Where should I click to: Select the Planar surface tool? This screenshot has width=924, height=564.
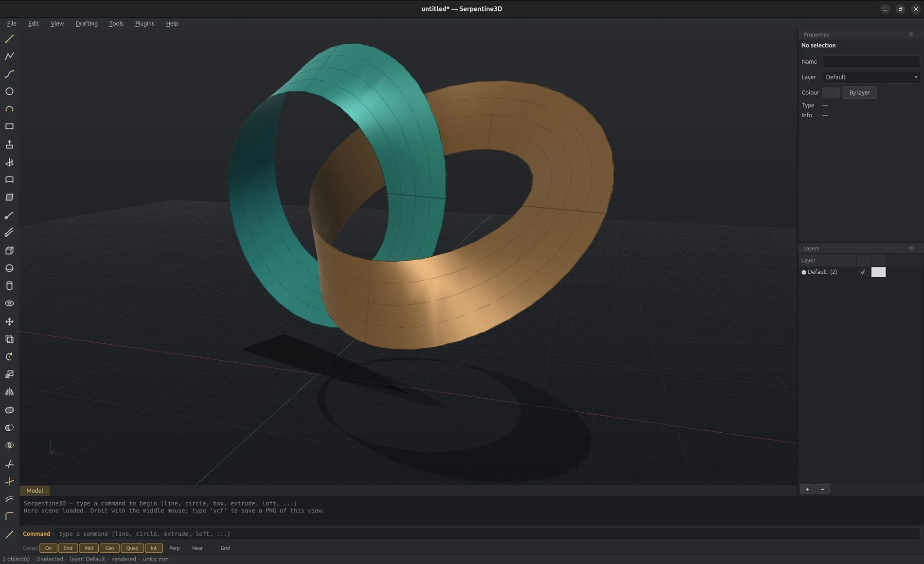point(9,197)
